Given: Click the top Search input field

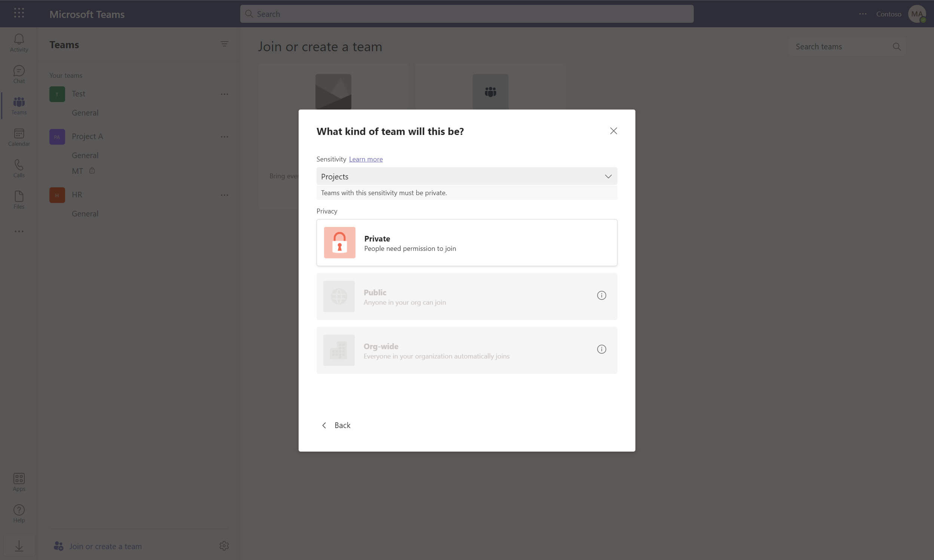Looking at the screenshot, I should point(467,14).
